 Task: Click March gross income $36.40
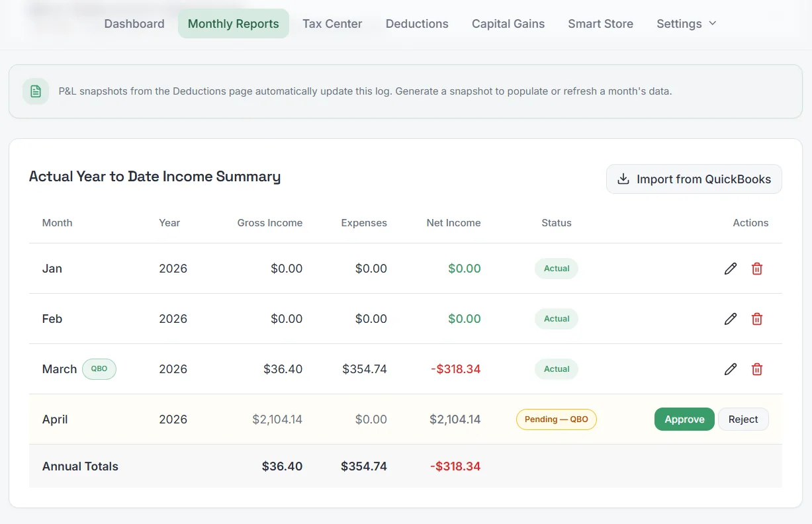click(283, 369)
